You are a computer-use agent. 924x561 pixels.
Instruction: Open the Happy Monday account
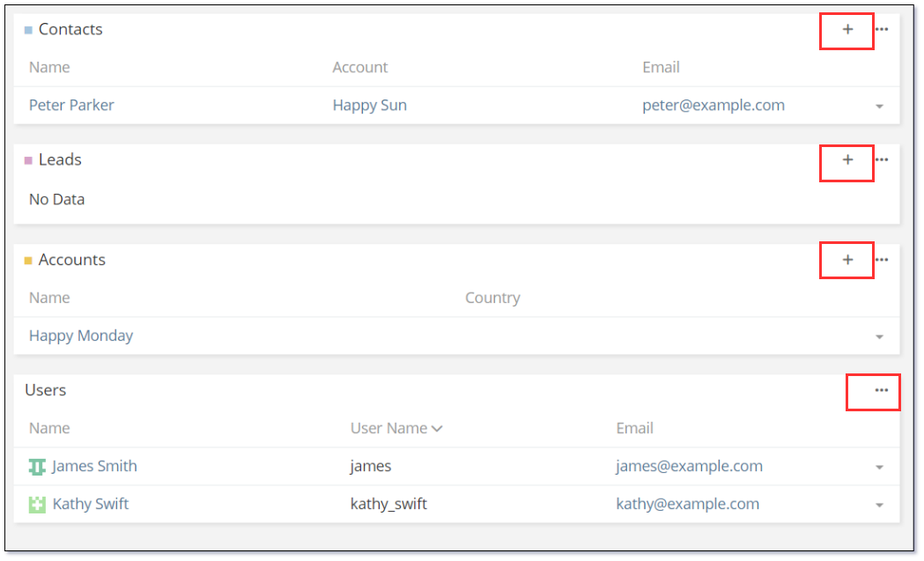[81, 336]
